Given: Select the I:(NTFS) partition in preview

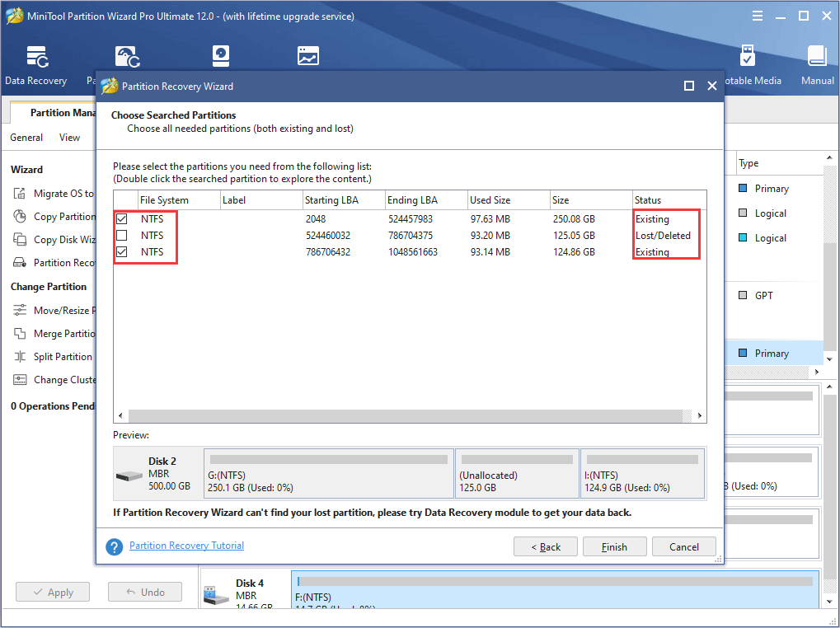Looking at the screenshot, I should 642,474.
